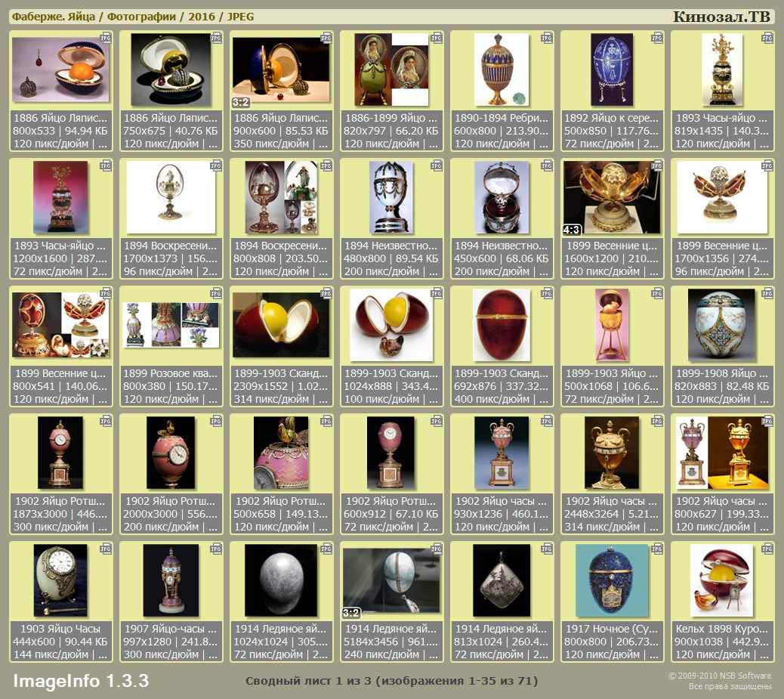784x699 pixels.
Task: Click the Сводный лист 1 из 3 caption
Action: tap(391, 681)
